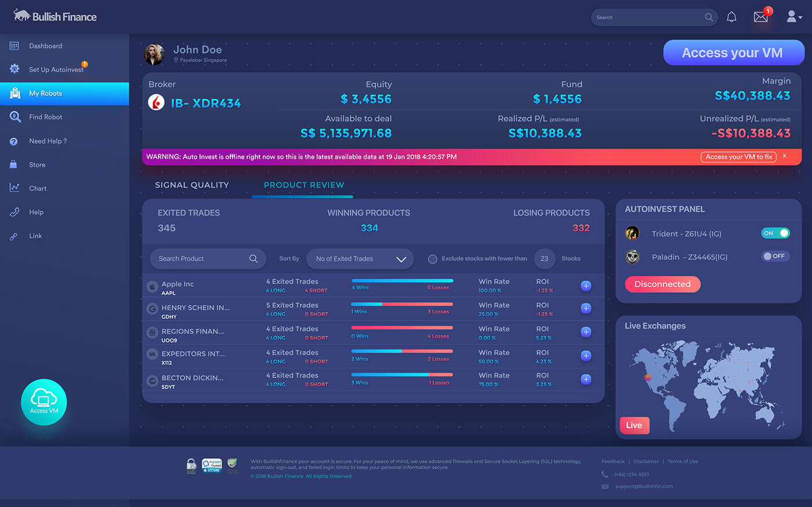
Task: Click the Search Product input field
Action: [x=200, y=259]
